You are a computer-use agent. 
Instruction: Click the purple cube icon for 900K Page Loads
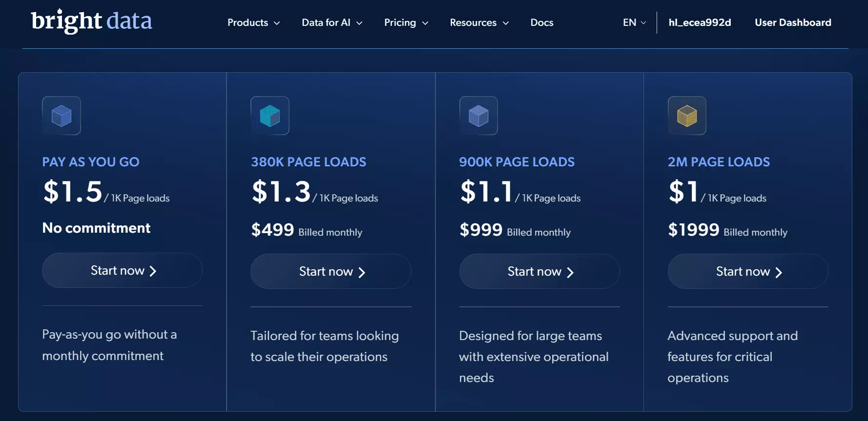478,116
